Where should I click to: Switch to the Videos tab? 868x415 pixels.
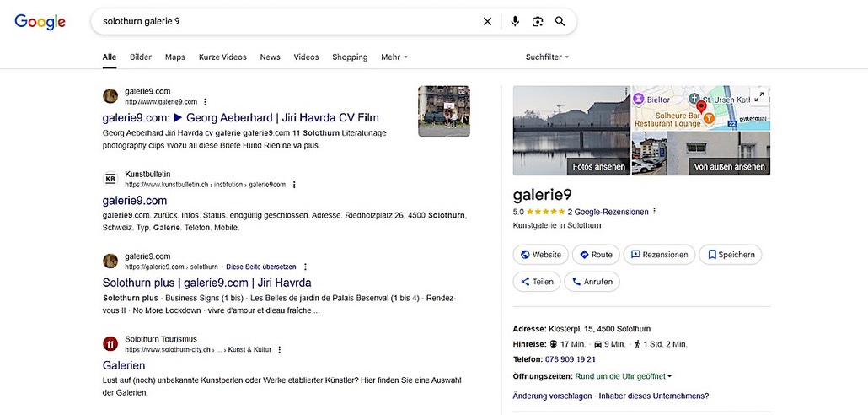coord(306,57)
